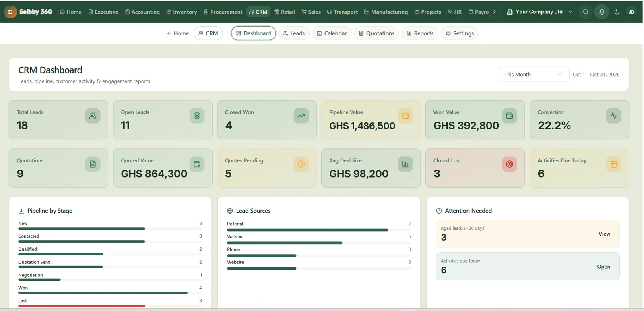Toggle dark mode moon icon

tap(617, 12)
